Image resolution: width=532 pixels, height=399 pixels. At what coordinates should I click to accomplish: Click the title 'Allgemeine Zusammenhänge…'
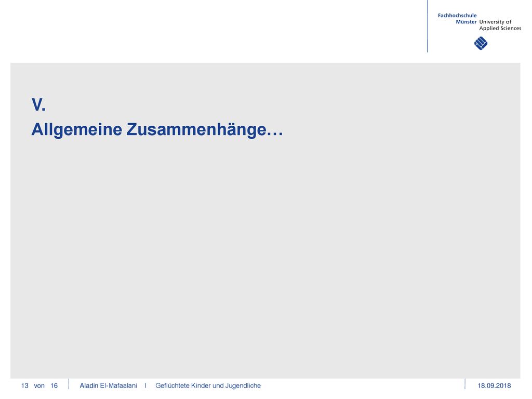tap(157, 130)
